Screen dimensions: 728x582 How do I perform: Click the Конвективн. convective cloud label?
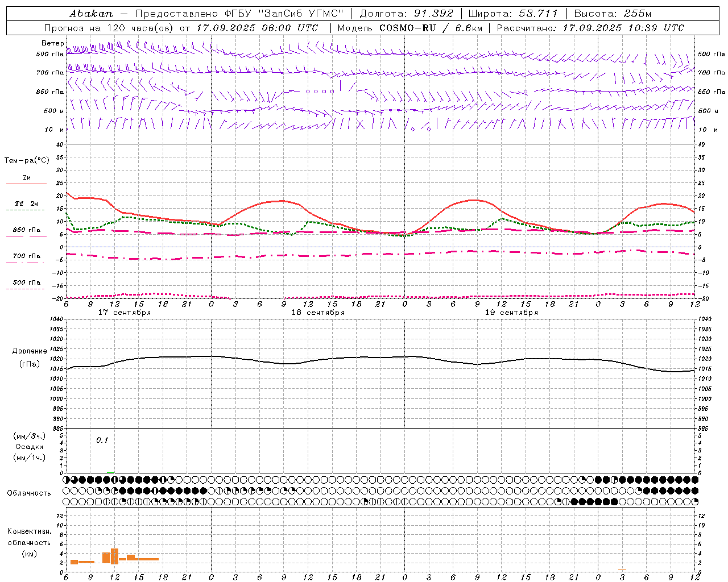coord(29,531)
